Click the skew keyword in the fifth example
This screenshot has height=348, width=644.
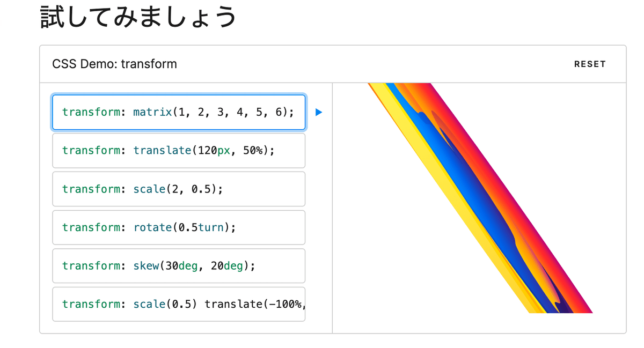(x=148, y=265)
